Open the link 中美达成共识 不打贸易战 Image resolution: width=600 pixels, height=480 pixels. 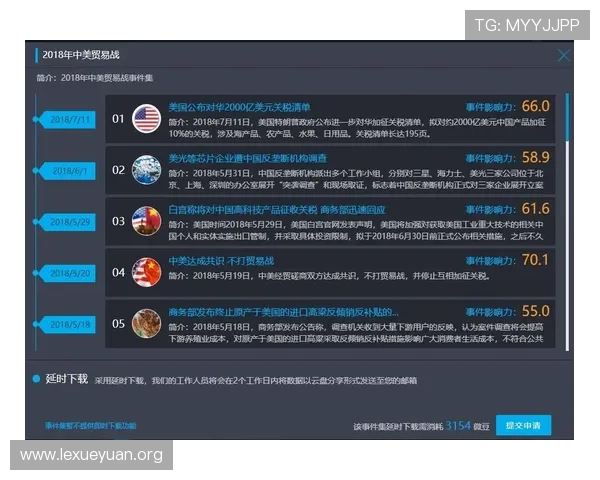click(x=221, y=261)
